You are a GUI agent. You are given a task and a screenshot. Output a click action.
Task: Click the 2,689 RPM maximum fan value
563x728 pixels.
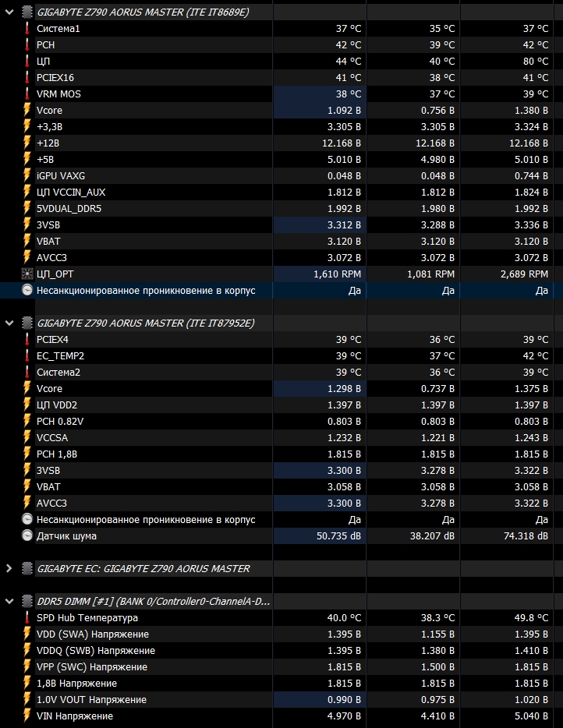click(522, 274)
